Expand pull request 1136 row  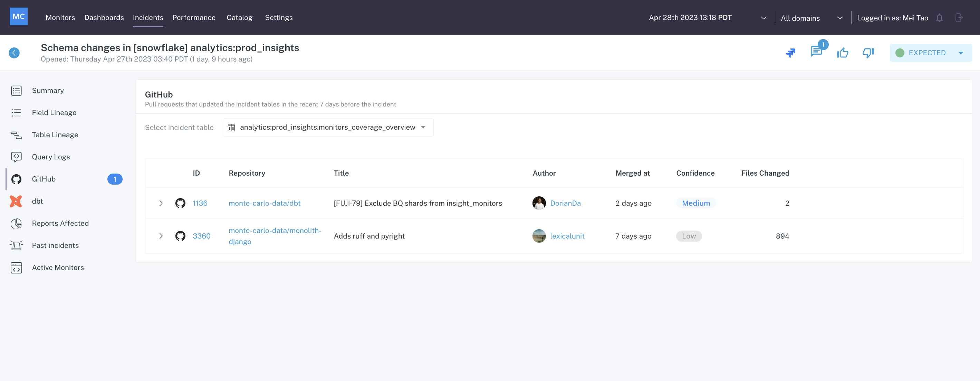click(161, 203)
